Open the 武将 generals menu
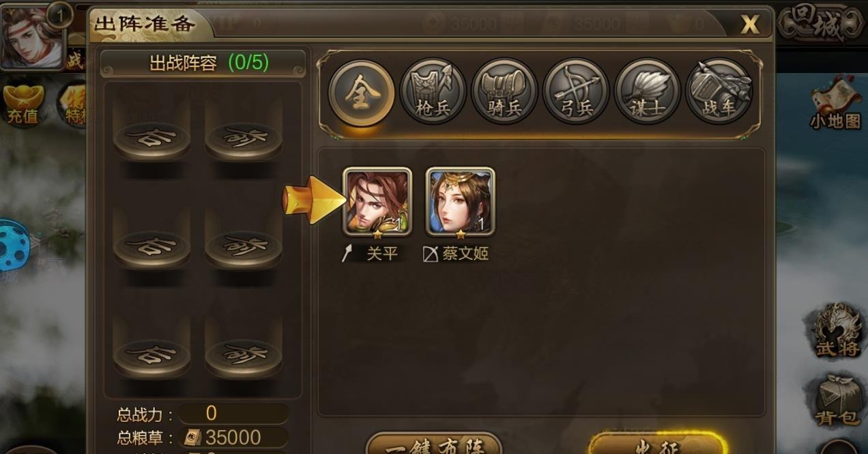The width and height of the screenshot is (868, 454). (x=835, y=331)
